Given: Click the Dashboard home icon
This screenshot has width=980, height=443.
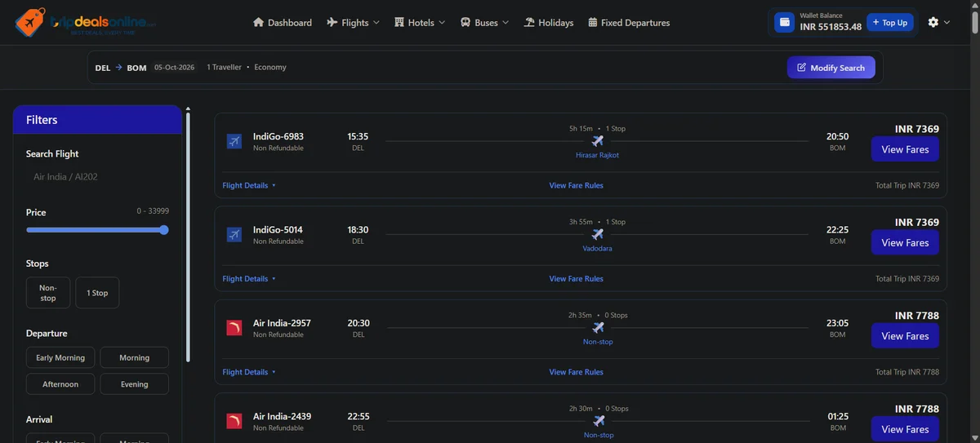Looking at the screenshot, I should [x=259, y=23].
